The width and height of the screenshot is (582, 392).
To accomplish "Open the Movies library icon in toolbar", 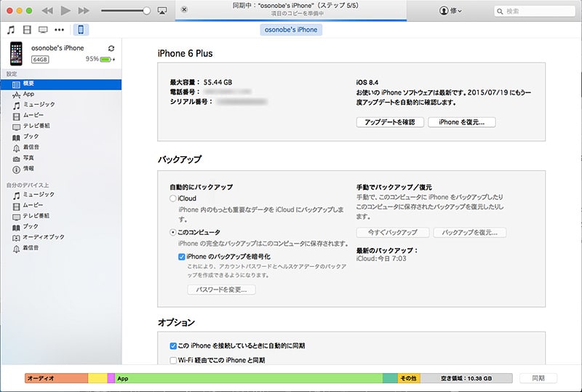I will pyautogui.click(x=27, y=30).
